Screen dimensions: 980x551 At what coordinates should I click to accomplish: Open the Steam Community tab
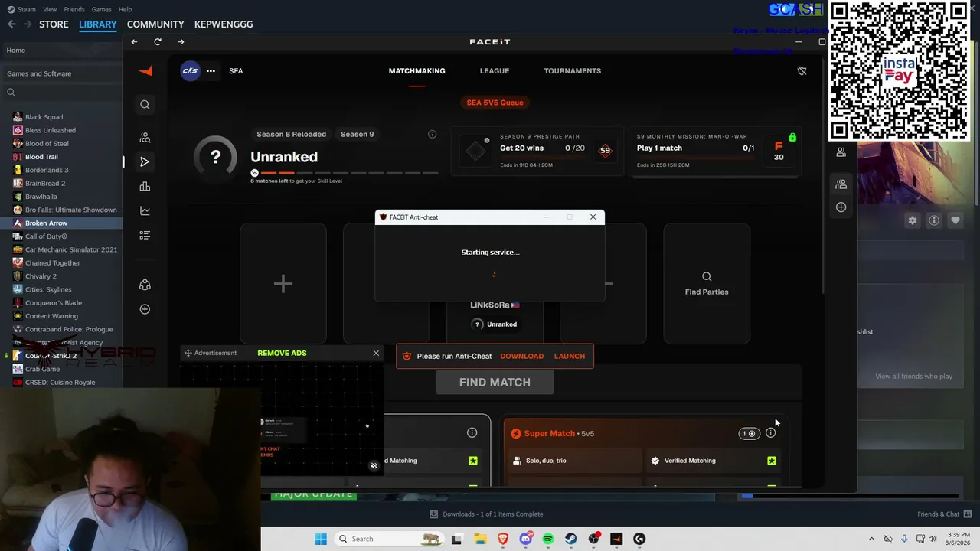(x=155, y=24)
